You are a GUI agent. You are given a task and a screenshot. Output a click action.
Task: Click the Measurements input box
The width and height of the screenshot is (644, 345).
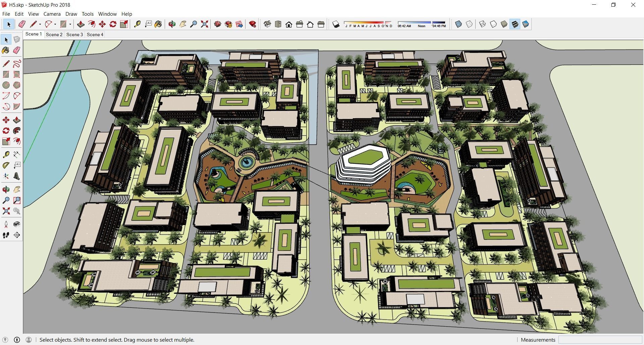click(600, 340)
